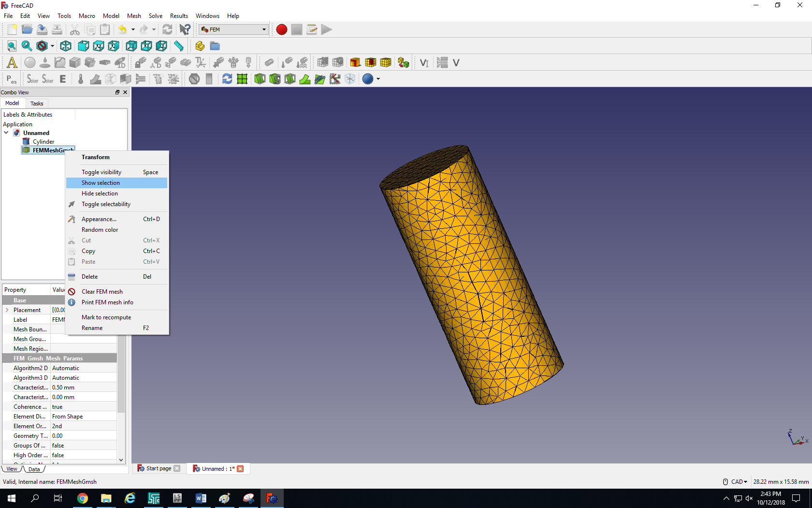Screen dimensions: 812x508
Task: Click the Fit all view icon
Action: point(12,46)
